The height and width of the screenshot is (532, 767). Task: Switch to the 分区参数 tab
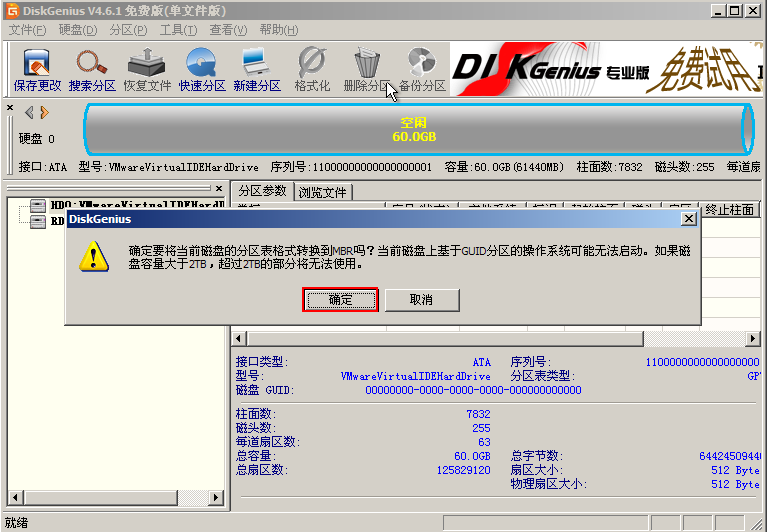coord(263,191)
